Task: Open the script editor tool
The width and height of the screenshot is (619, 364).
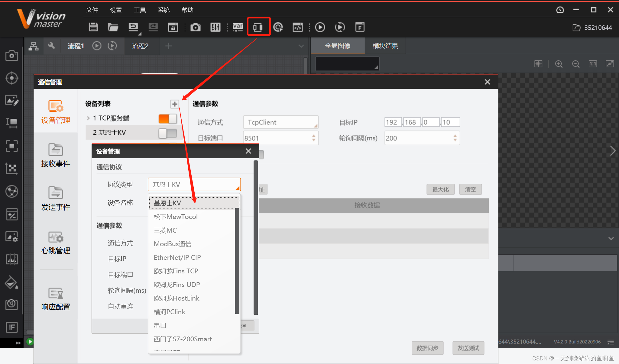Action: (x=298, y=27)
